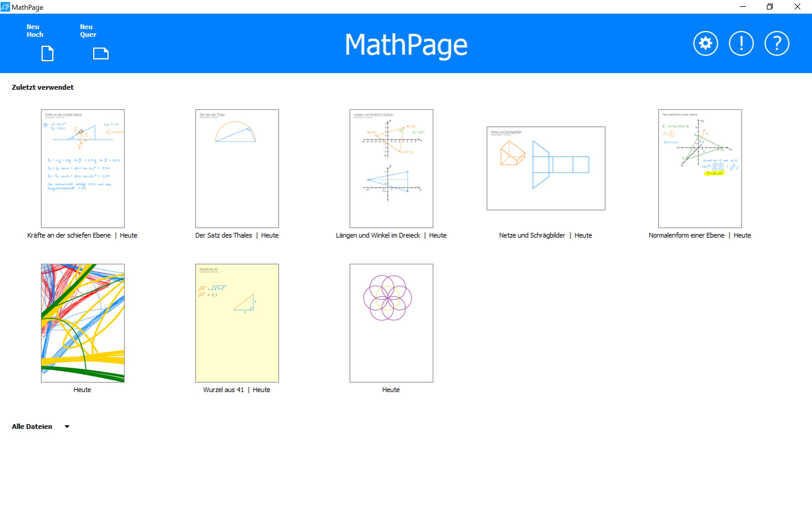Click the Wurzel aus 41 caption link

tap(223, 390)
